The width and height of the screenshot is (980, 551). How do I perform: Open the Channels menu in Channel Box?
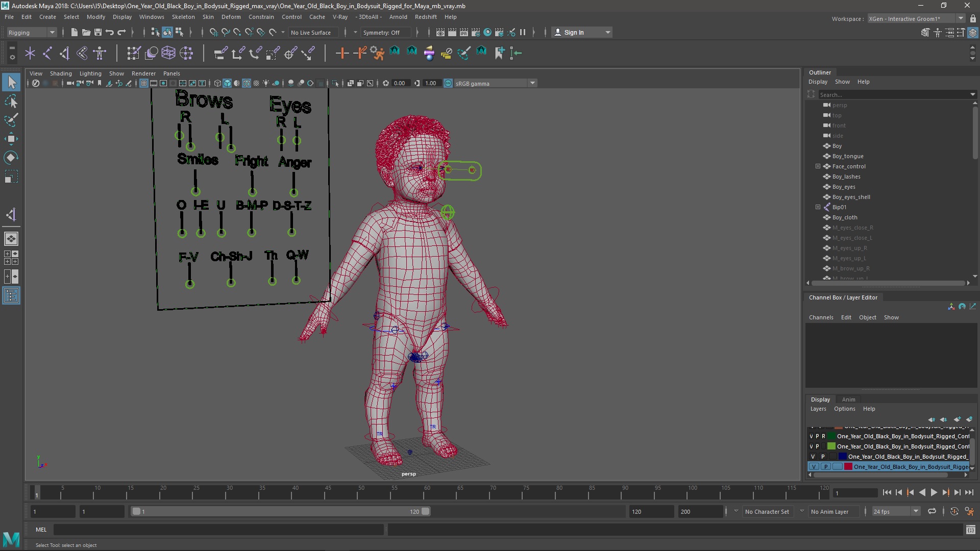821,317
